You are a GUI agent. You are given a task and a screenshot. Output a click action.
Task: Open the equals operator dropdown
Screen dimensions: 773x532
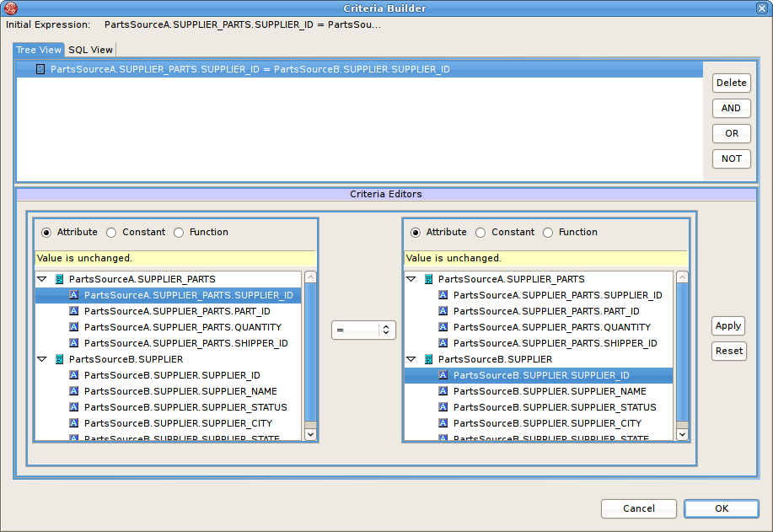[387, 330]
